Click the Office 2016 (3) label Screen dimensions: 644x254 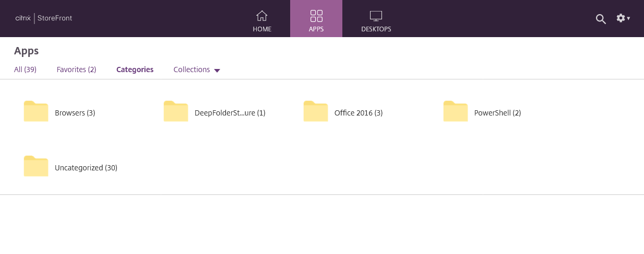pos(359,113)
